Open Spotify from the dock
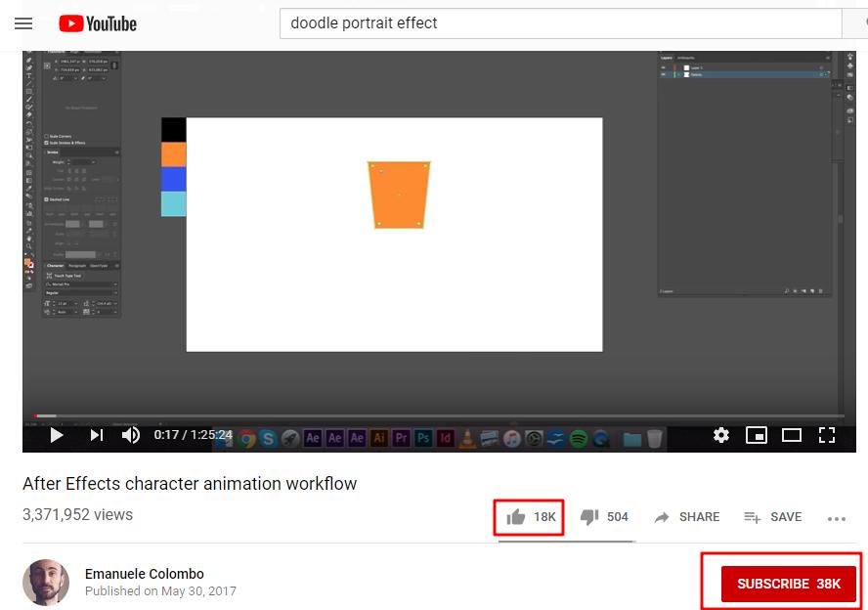Image resolution: width=868 pixels, height=610 pixels. click(x=579, y=435)
